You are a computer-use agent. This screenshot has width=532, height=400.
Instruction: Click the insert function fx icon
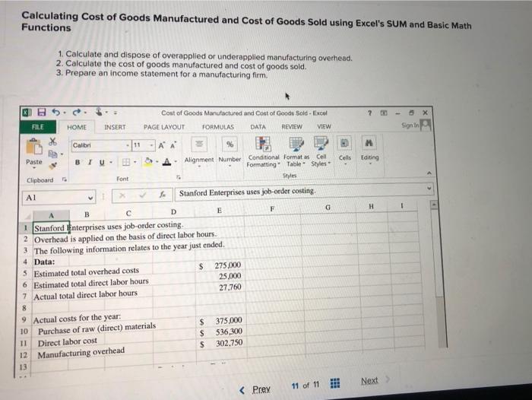point(163,195)
